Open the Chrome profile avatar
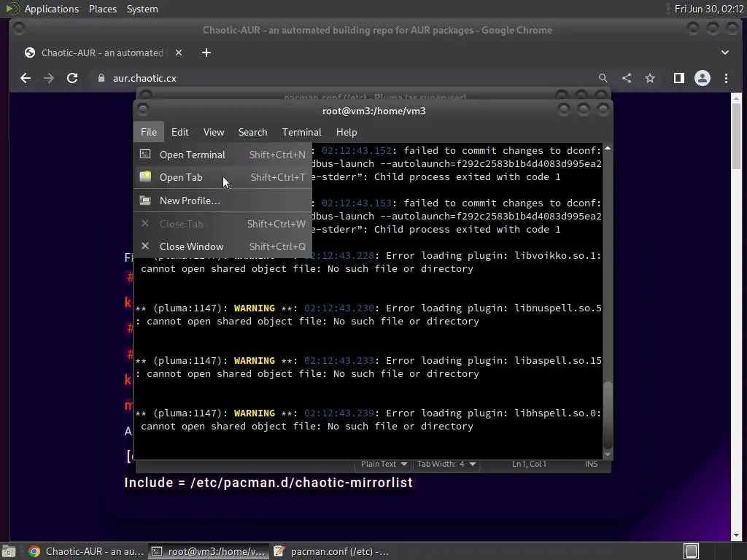This screenshot has height=560, width=747. tap(703, 78)
